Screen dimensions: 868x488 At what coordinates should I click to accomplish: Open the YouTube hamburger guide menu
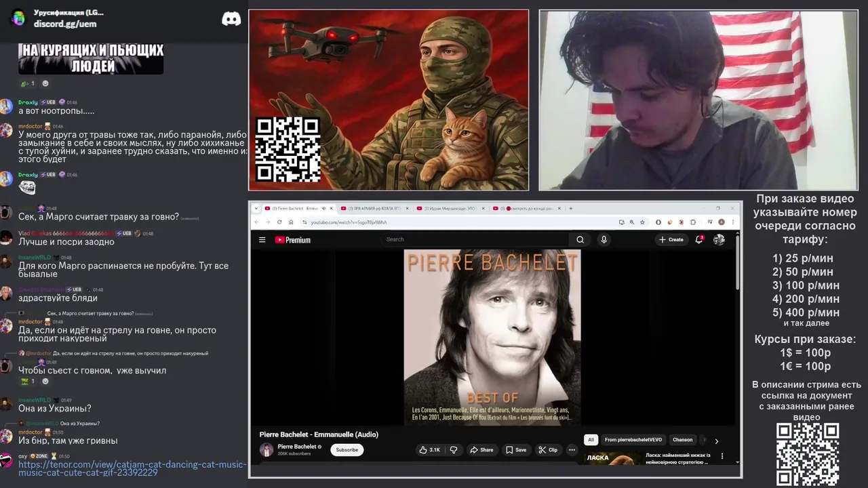(262, 239)
